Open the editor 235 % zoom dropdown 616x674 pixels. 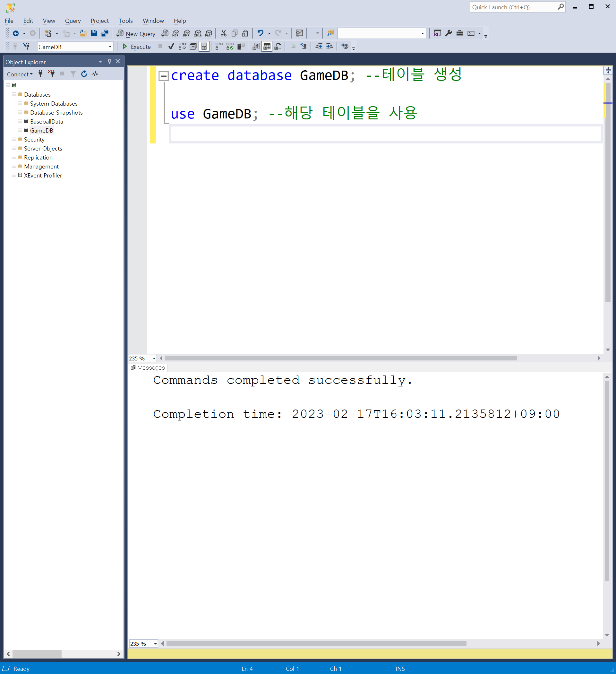pos(154,359)
